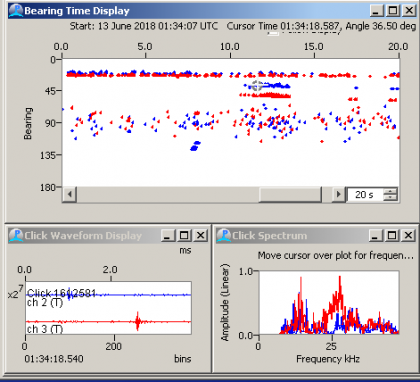Click the Start: 13 June 2018 01:34:07 UTC text
Screen dimensions: 420x382
click(x=144, y=26)
